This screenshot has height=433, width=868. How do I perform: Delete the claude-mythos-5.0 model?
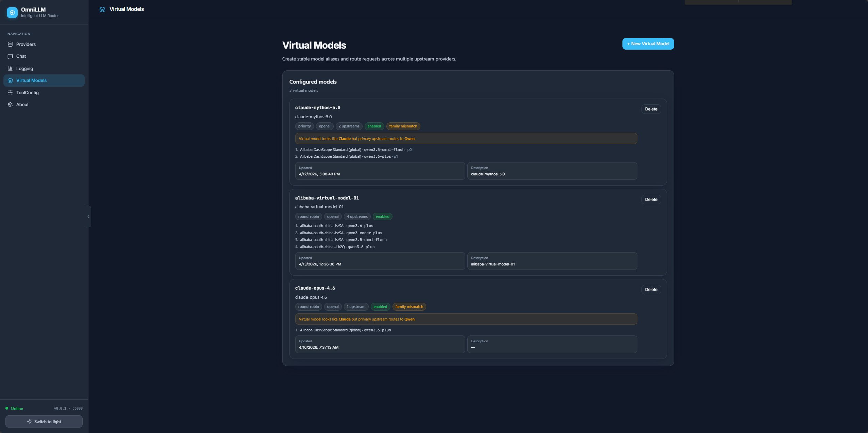pos(651,109)
